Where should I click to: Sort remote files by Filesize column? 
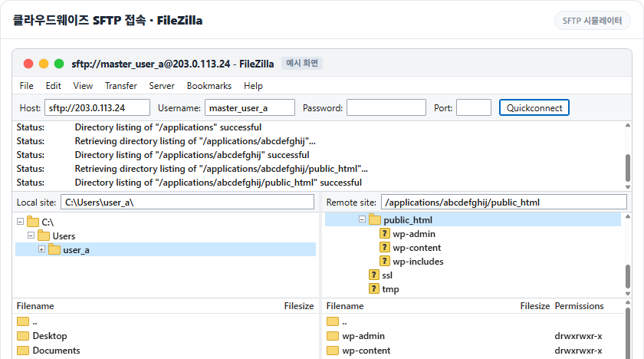tap(535, 306)
